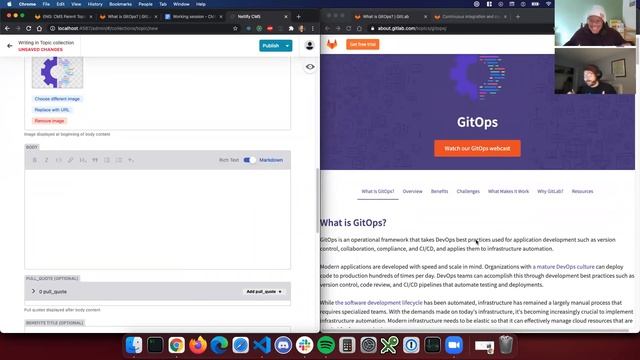The width and height of the screenshot is (640, 360).
Task: Switch to the Working session browser tab
Action: coord(193,17)
